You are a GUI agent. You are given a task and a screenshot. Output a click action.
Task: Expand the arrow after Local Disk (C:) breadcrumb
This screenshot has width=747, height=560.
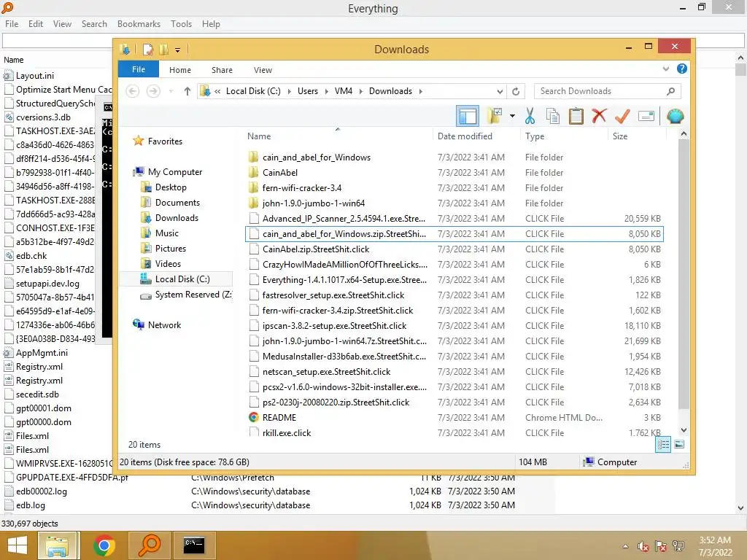tap(289, 91)
